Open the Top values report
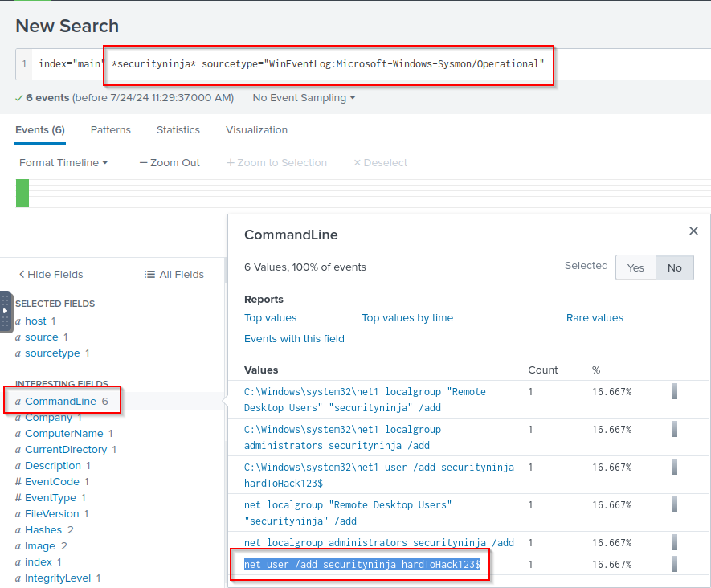Image resolution: width=711 pixels, height=588 pixels. 270,318
